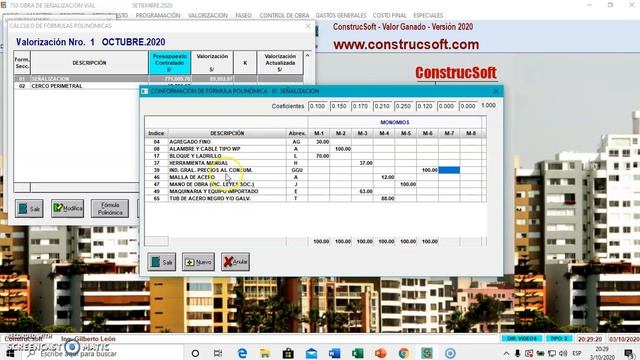
Task: Open the notifications action center
Action: click(x=629, y=353)
